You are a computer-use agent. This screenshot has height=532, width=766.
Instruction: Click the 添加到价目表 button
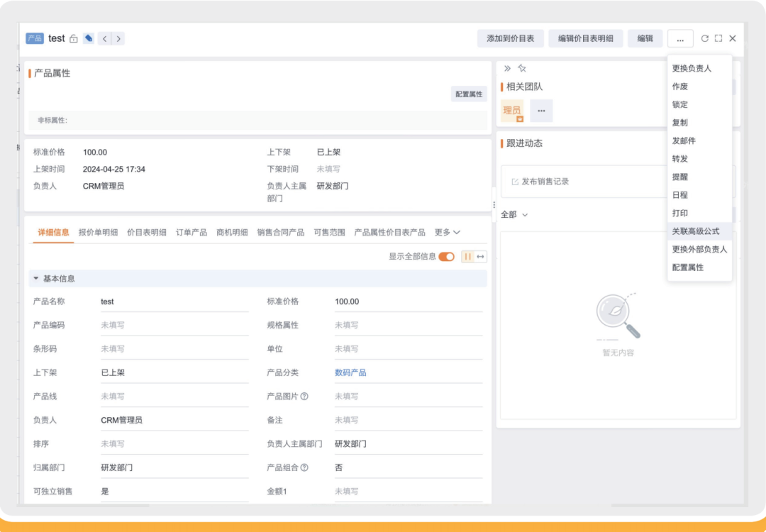pyautogui.click(x=511, y=38)
